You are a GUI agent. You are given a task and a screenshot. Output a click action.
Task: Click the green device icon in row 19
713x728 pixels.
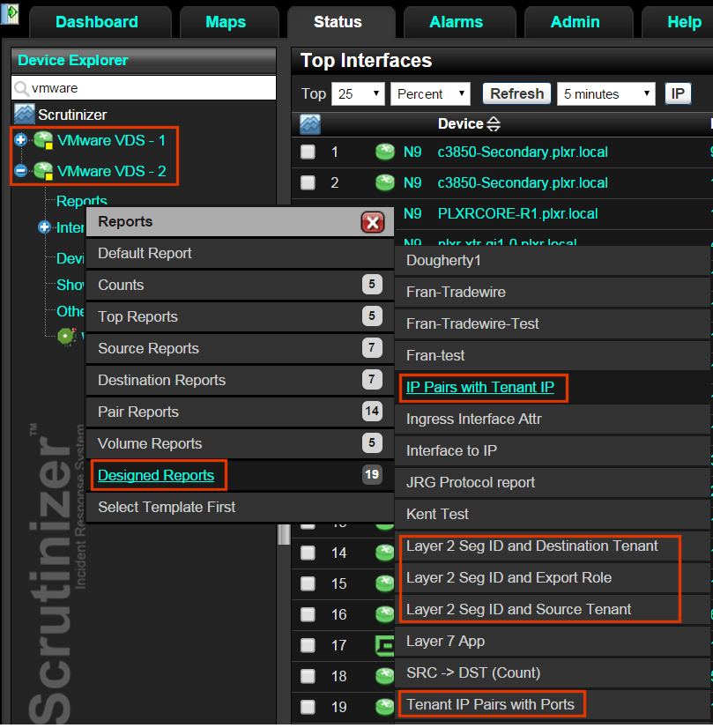coord(385,707)
